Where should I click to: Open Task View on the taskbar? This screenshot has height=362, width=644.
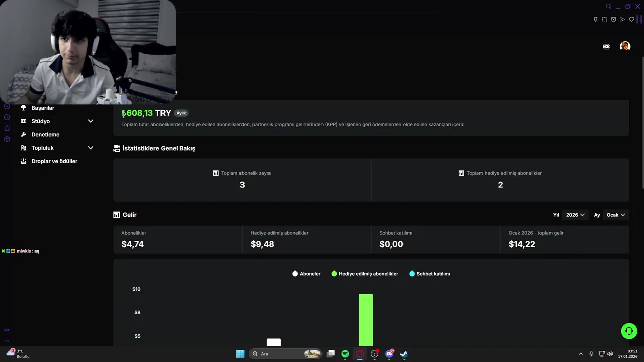click(331, 354)
